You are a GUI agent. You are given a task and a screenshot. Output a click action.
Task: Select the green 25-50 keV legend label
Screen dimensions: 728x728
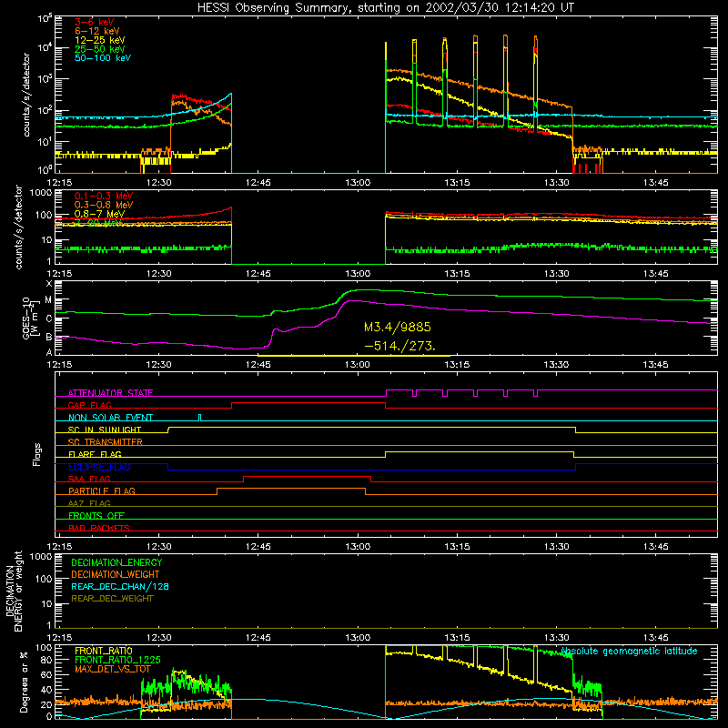(99, 49)
